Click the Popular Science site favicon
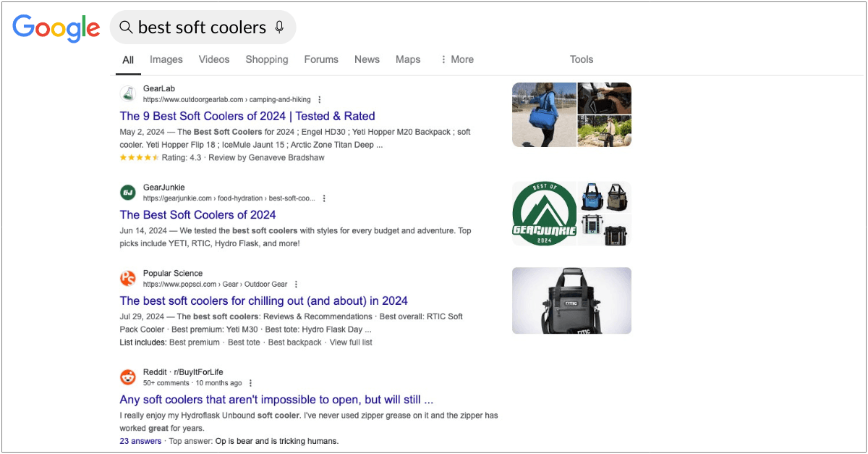 (x=128, y=279)
